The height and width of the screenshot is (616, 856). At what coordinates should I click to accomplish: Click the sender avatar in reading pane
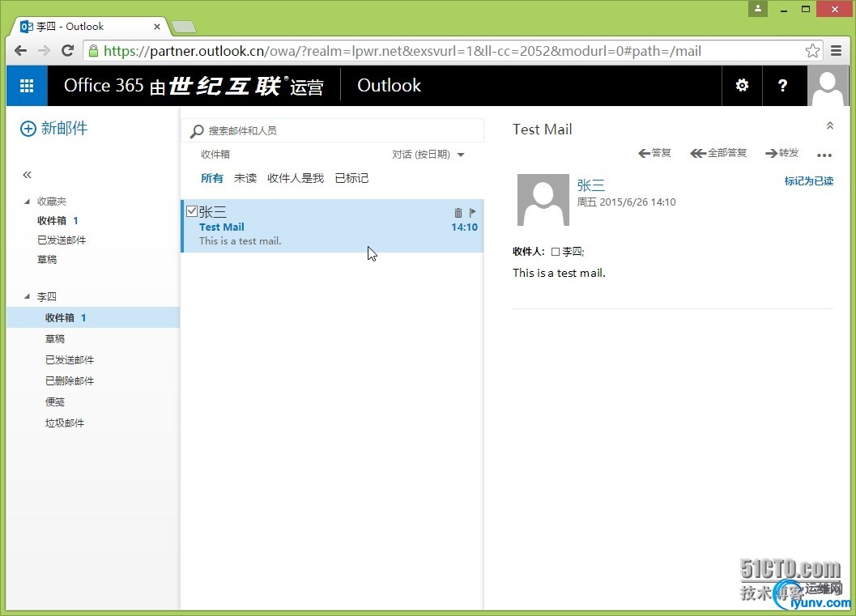coord(543,200)
